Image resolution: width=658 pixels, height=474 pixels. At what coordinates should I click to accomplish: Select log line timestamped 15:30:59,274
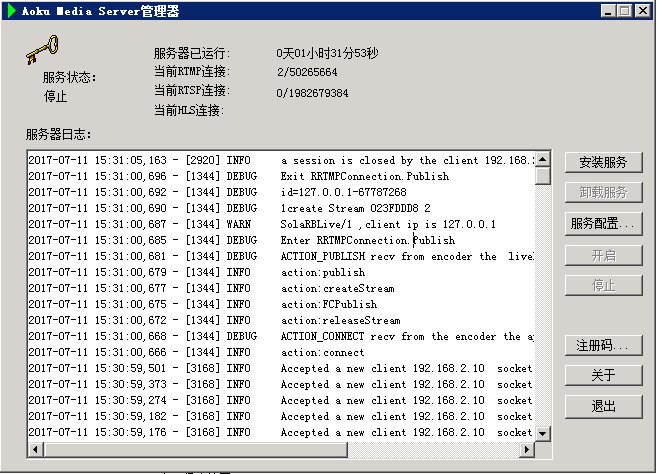tap(281, 400)
